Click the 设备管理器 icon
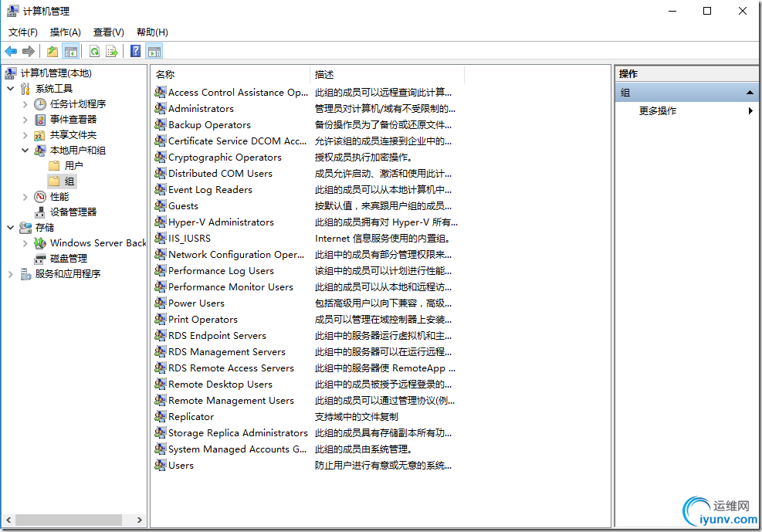Image resolution: width=762 pixels, height=532 pixels. (40, 212)
